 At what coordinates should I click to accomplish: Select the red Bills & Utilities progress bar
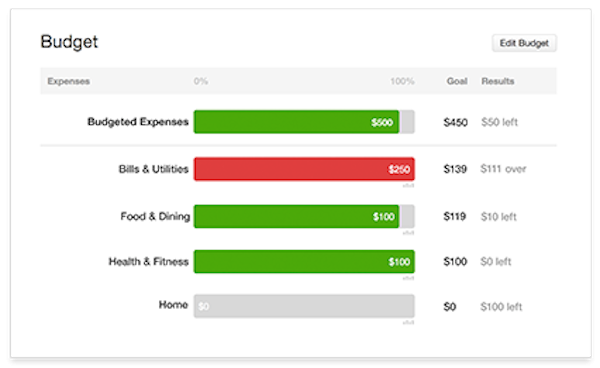click(304, 169)
